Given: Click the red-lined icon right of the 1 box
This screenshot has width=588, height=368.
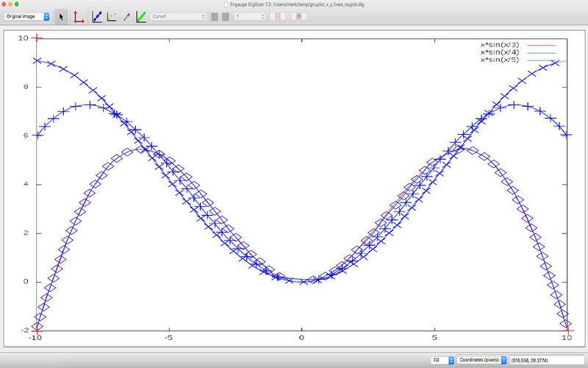Looking at the screenshot, I should click(x=278, y=16).
